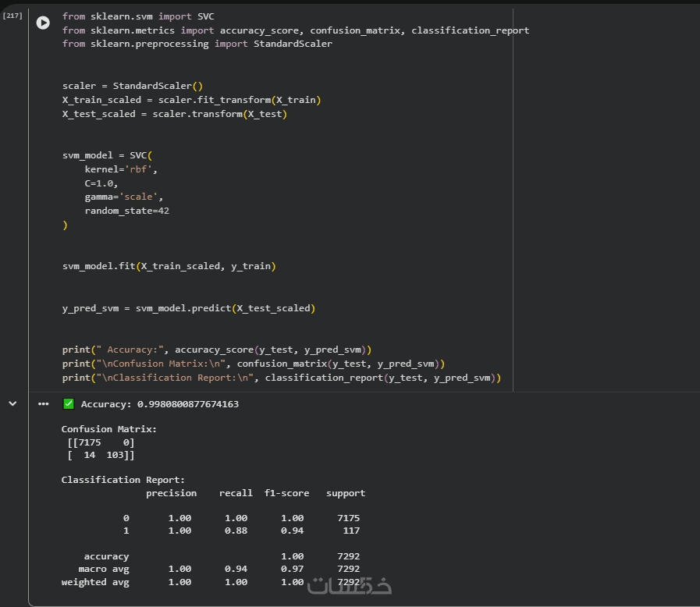The height and width of the screenshot is (607, 700).
Task: Run the SVM code cell
Action: tap(43, 23)
